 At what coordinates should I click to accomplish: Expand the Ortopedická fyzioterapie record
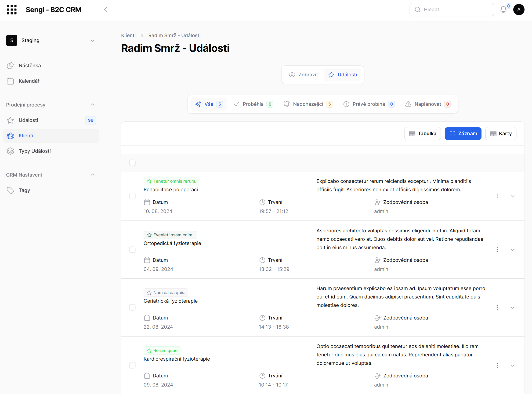pyautogui.click(x=512, y=250)
